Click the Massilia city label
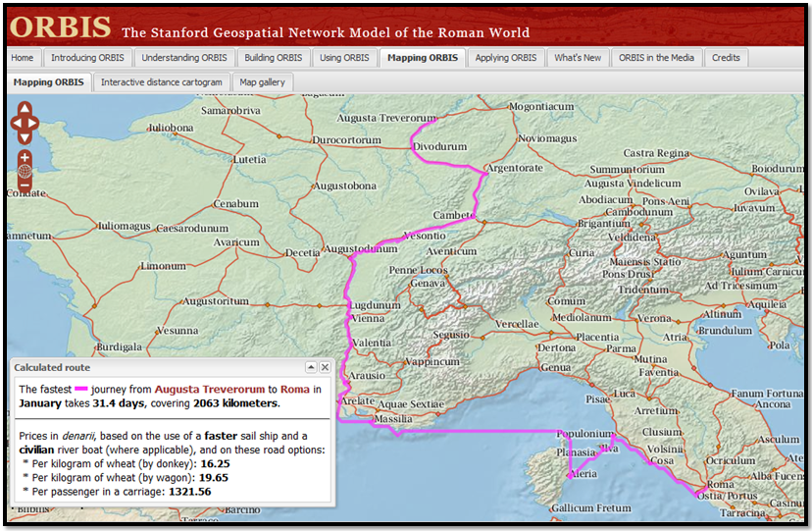 [393, 418]
